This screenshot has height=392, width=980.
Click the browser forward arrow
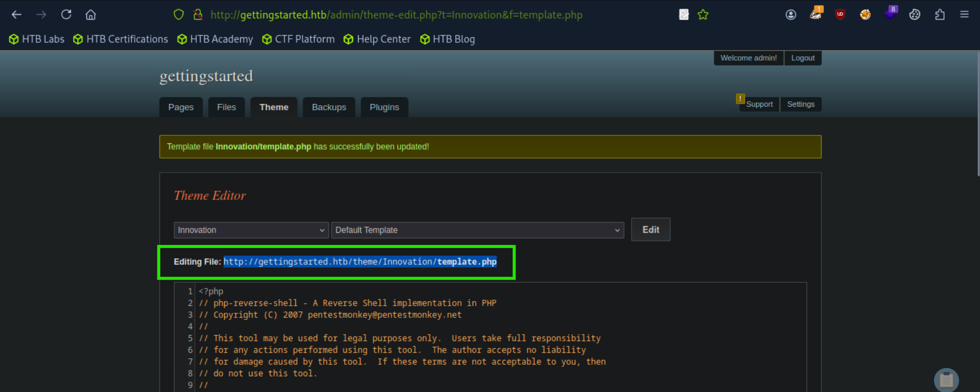pyautogui.click(x=41, y=15)
